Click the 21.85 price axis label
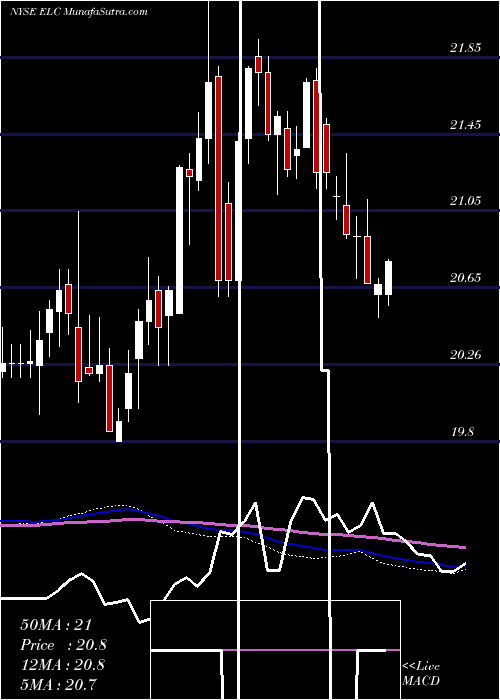This screenshot has width=500, height=700. point(466,47)
